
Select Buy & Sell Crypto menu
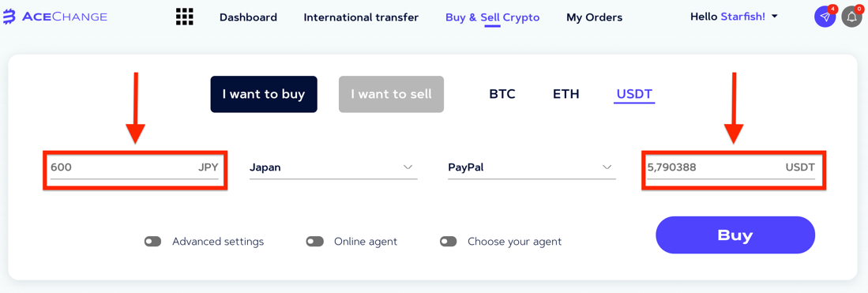pyautogui.click(x=492, y=17)
